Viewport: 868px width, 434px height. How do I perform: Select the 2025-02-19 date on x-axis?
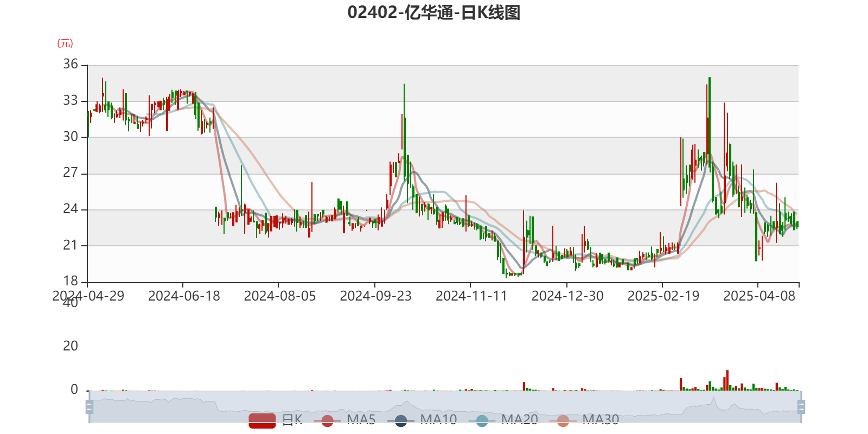[663, 296]
